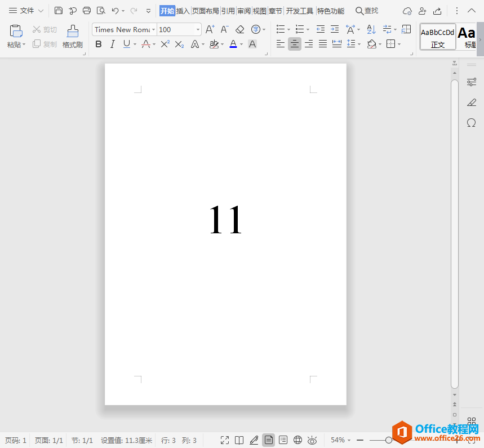Click the 页码: 1 status bar entry

[x=16, y=440]
